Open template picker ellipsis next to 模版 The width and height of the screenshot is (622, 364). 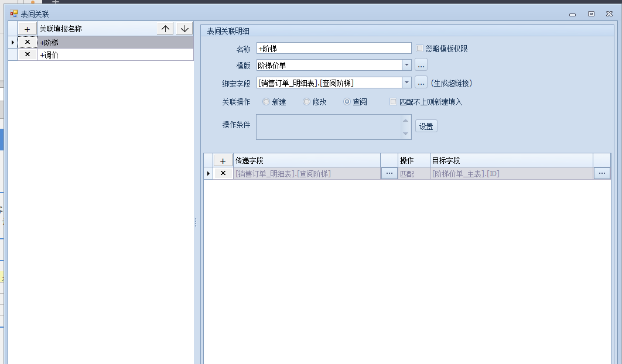click(421, 65)
